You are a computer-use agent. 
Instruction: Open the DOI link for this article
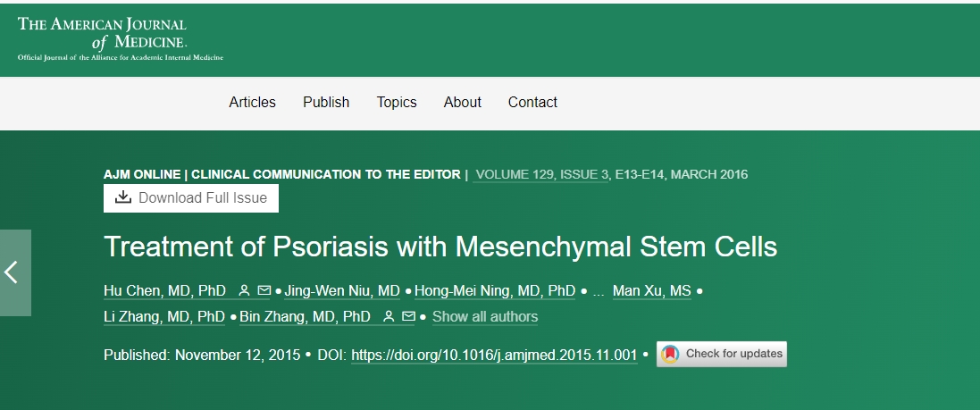coord(494,355)
